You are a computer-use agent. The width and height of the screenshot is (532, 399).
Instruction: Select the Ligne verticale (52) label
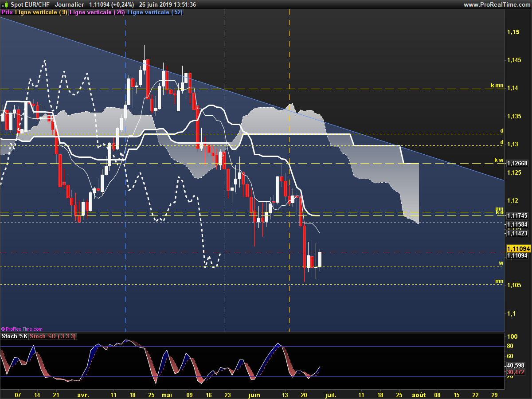155,12
